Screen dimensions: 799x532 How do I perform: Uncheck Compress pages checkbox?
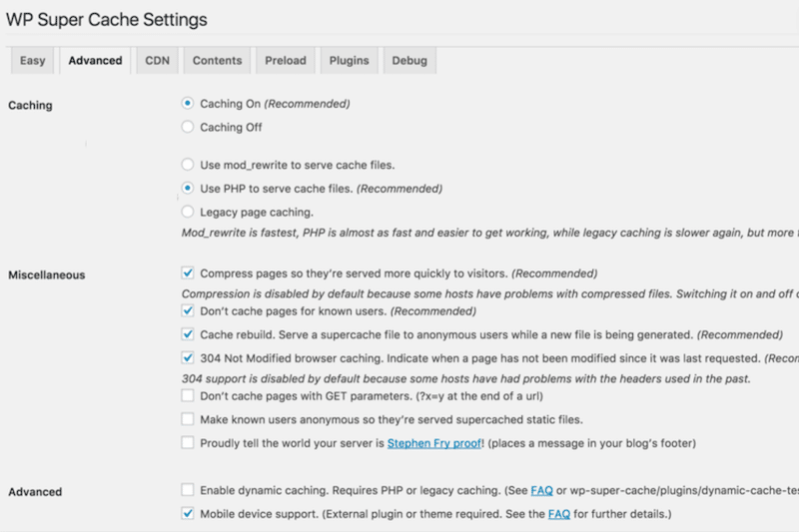(188, 273)
